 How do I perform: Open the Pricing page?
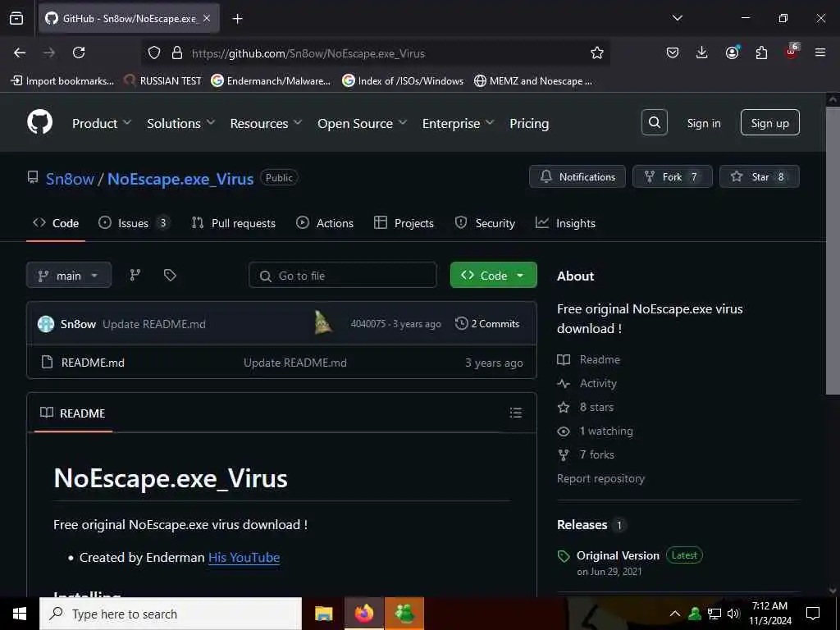coord(529,123)
